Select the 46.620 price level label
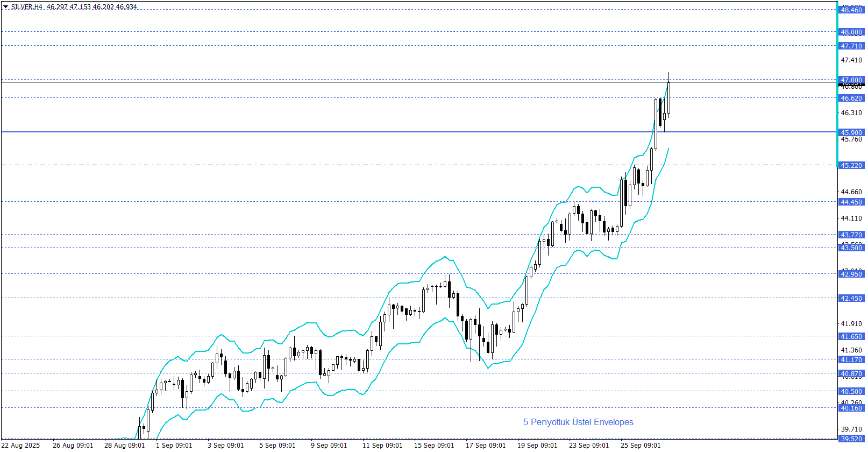868x452 pixels. pos(851,98)
